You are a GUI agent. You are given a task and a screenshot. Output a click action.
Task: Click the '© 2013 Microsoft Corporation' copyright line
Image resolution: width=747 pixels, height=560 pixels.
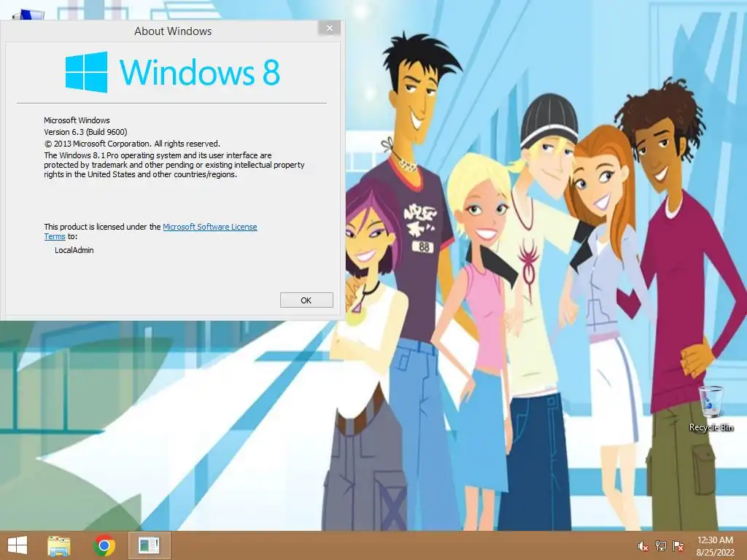(132, 144)
